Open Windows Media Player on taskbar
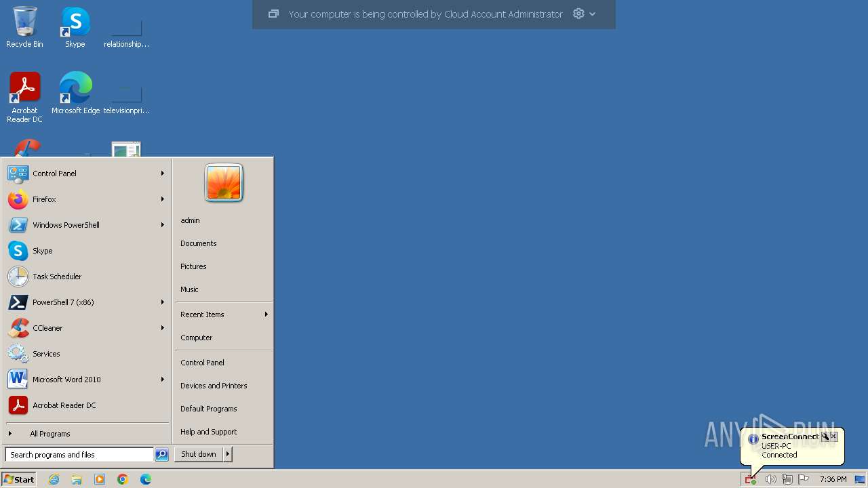868x488 pixels. (x=100, y=479)
